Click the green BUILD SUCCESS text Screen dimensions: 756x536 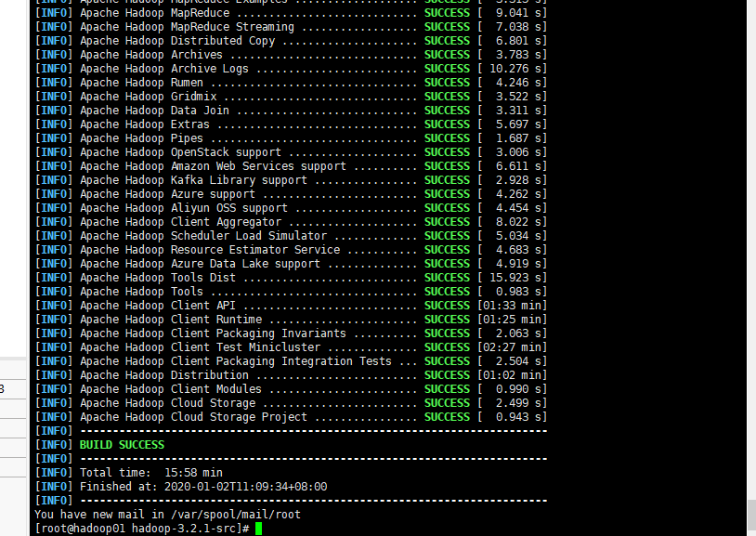coord(122,445)
